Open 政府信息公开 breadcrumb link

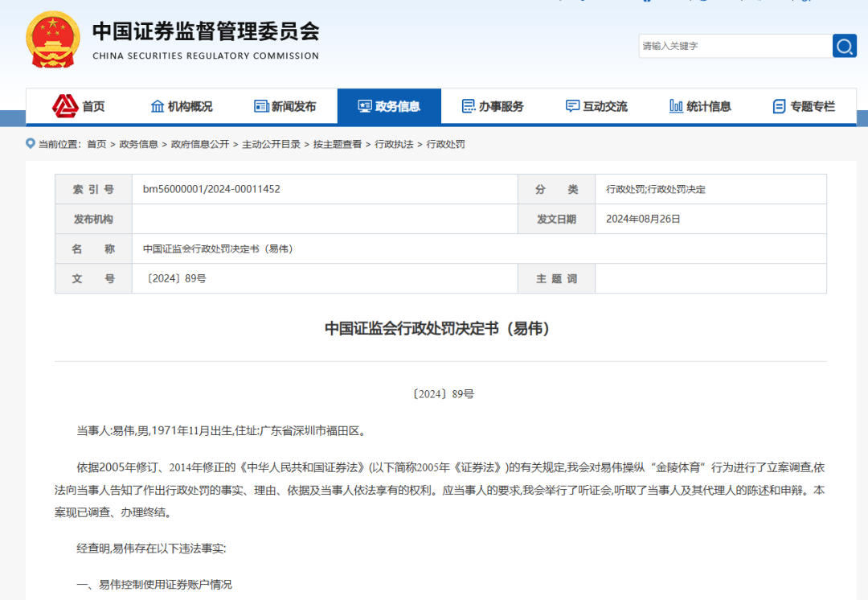[200, 144]
